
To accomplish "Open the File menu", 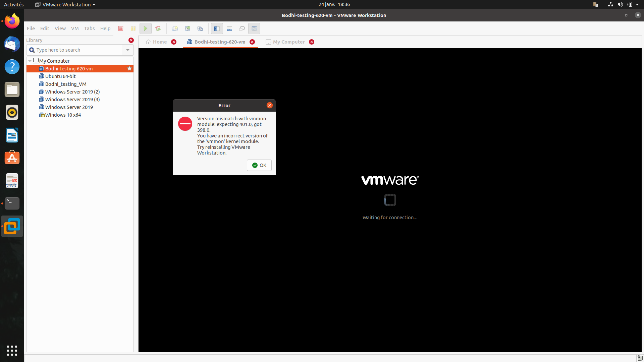I will tap(31, 28).
